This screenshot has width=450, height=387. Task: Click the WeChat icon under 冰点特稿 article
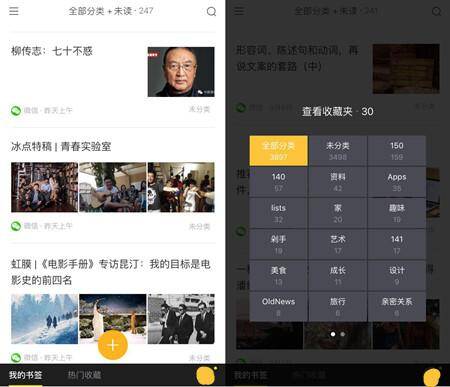tap(16, 226)
